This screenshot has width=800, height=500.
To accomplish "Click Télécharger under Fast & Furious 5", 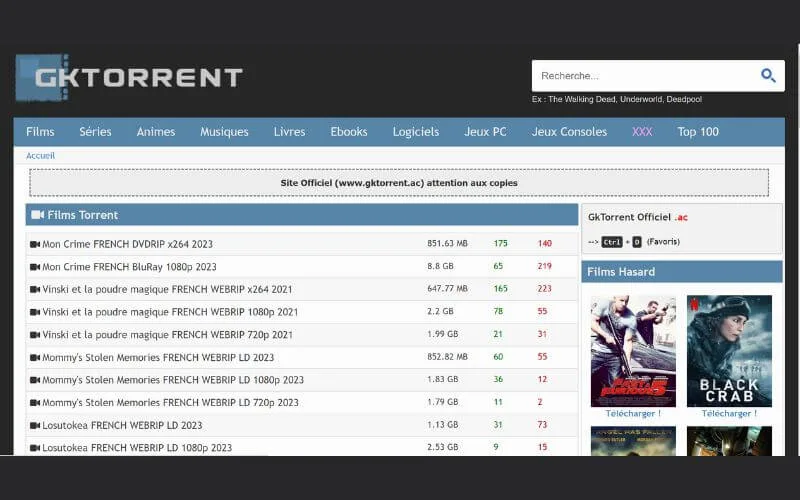I will coord(633,413).
